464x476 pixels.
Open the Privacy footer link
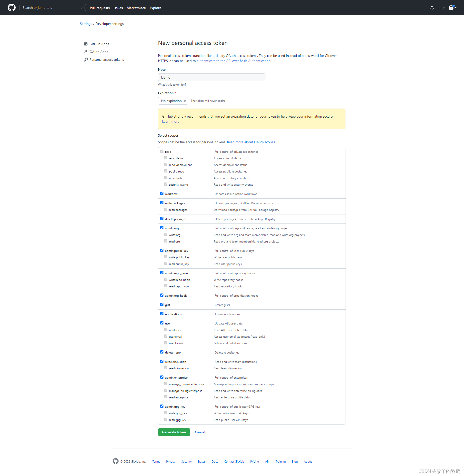[171, 462]
